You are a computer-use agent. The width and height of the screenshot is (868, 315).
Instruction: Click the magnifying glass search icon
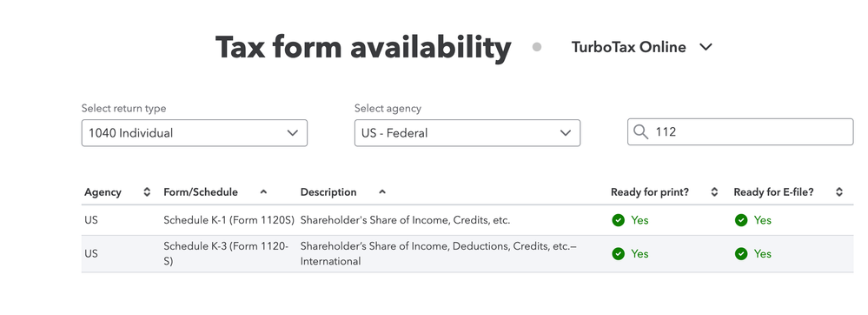[641, 132]
